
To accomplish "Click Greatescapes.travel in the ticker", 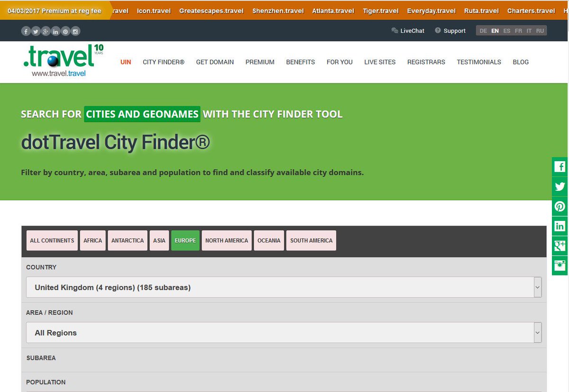I will point(211,10).
